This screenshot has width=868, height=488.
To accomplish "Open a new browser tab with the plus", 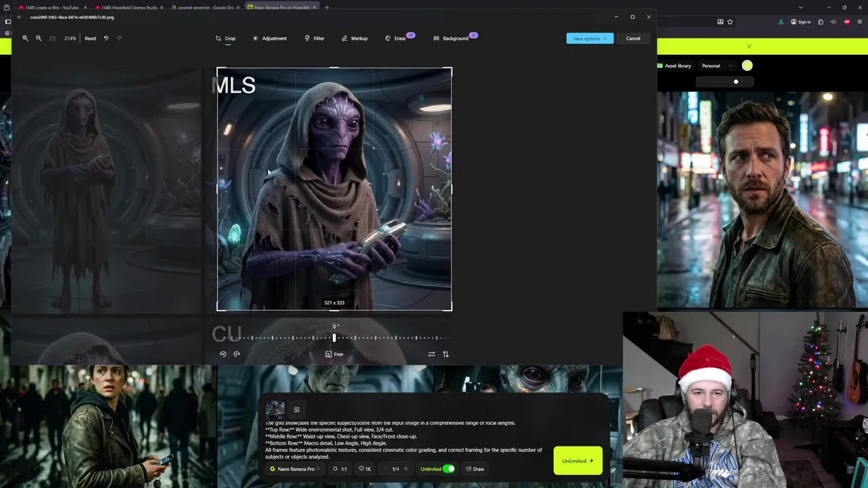I will [x=327, y=7].
